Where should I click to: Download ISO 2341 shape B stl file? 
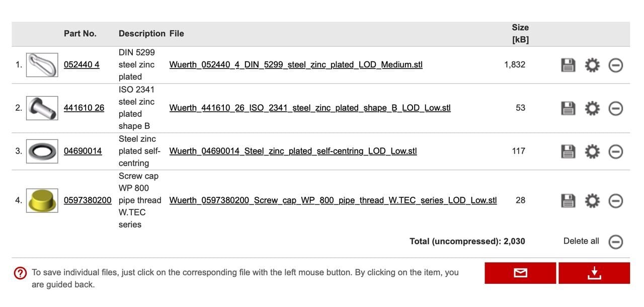310,108
